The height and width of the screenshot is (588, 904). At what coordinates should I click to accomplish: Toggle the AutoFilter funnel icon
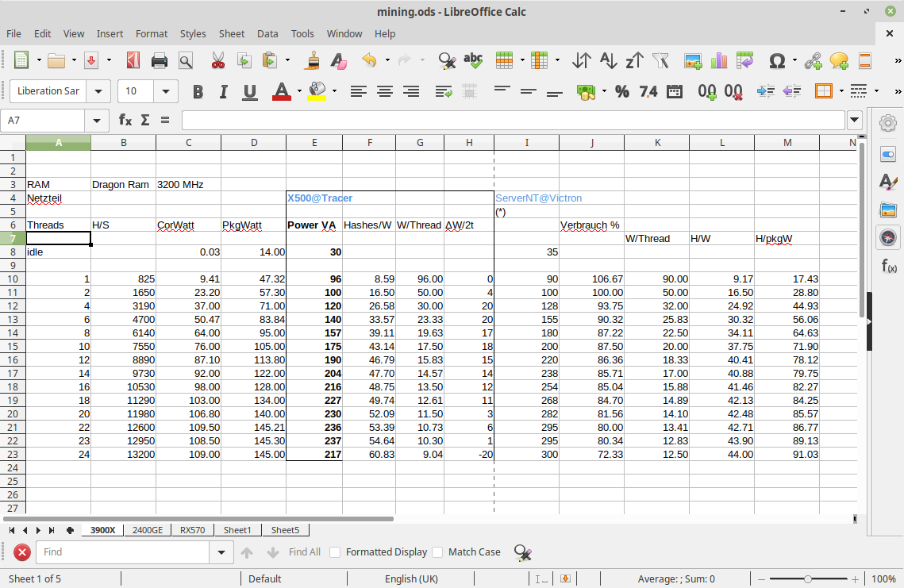click(x=660, y=60)
